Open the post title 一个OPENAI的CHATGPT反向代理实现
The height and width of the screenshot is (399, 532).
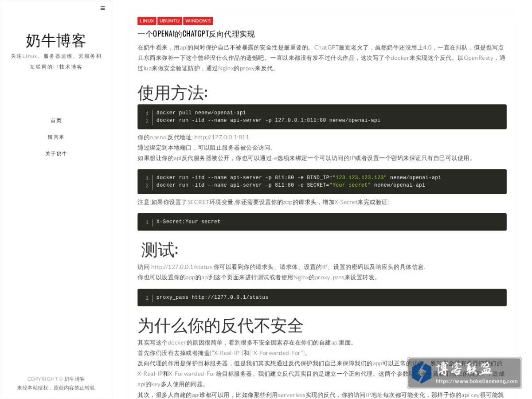(x=196, y=34)
